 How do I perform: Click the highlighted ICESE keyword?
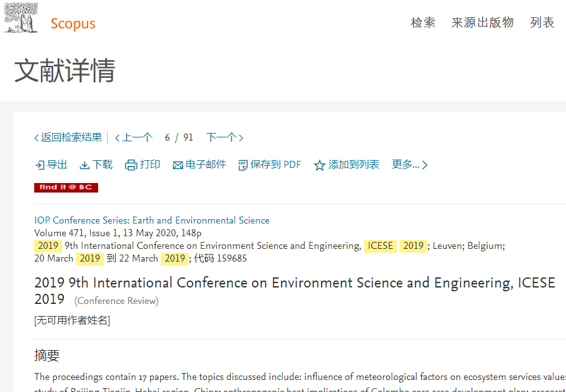pos(380,246)
